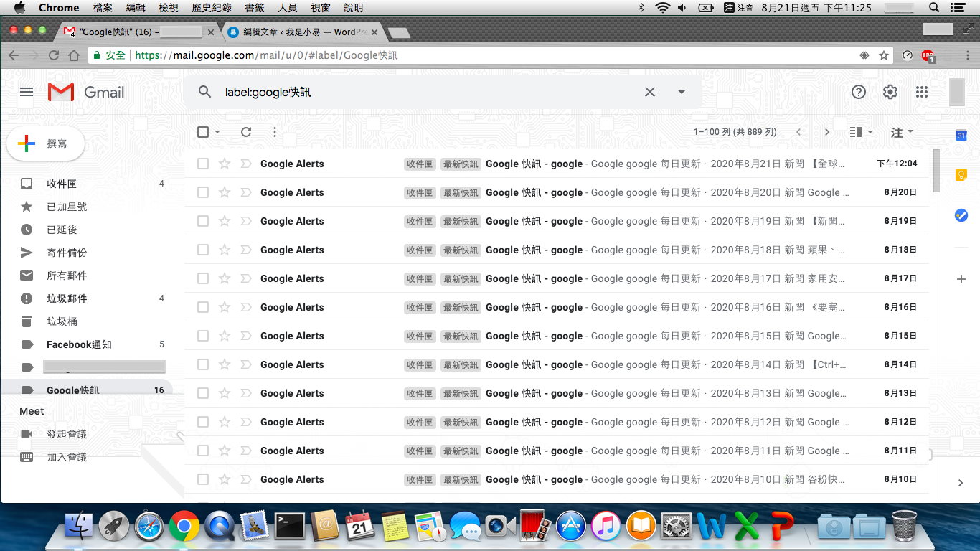Open Terminal from the Dock

pyautogui.click(x=290, y=527)
